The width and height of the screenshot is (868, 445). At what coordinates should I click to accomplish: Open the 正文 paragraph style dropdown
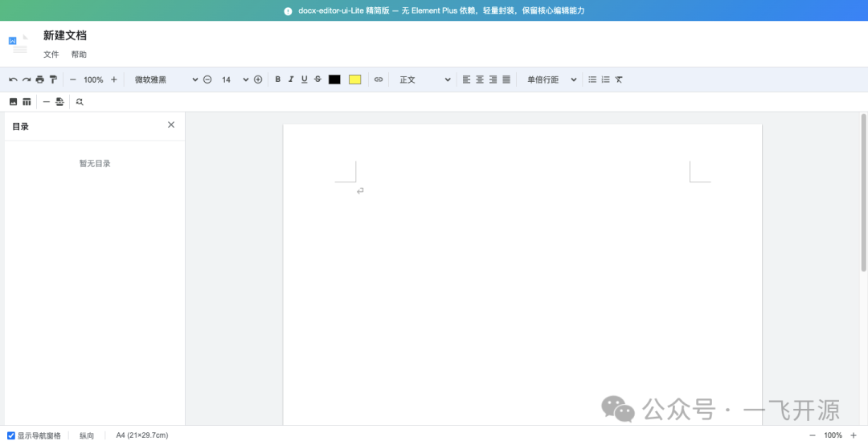tap(424, 80)
